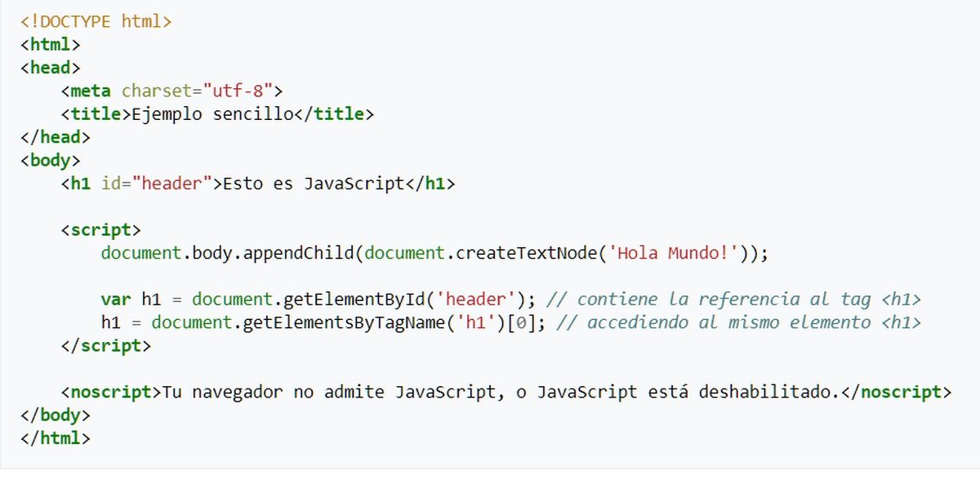Click the opening body tag

tap(50, 161)
